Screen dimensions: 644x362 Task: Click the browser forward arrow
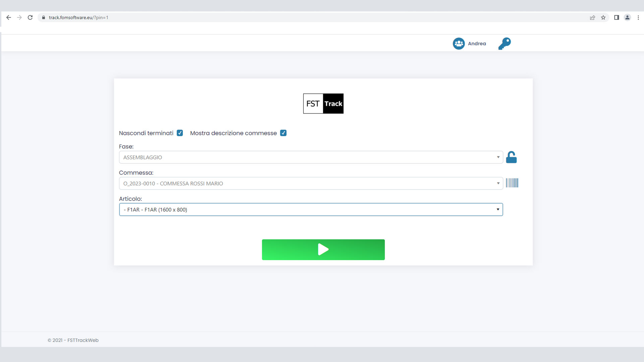pyautogui.click(x=19, y=17)
